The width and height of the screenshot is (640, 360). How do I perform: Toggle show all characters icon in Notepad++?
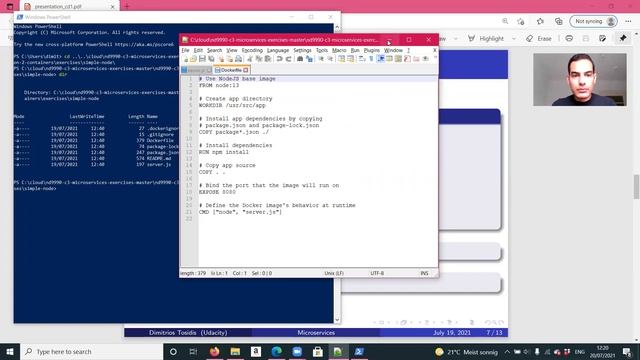pyautogui.click(x=371, y=59)
